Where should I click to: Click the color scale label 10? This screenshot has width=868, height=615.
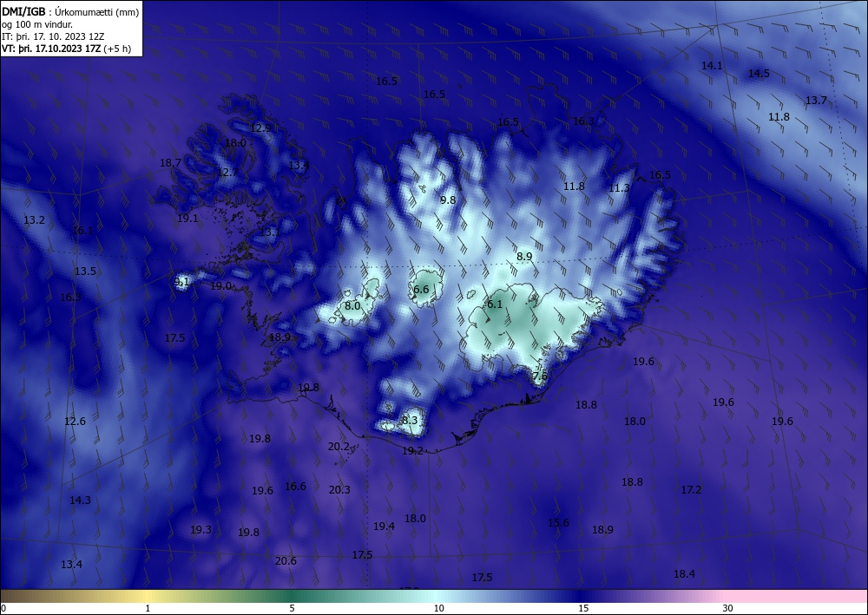pyautogui.click(x=439, y=608)
